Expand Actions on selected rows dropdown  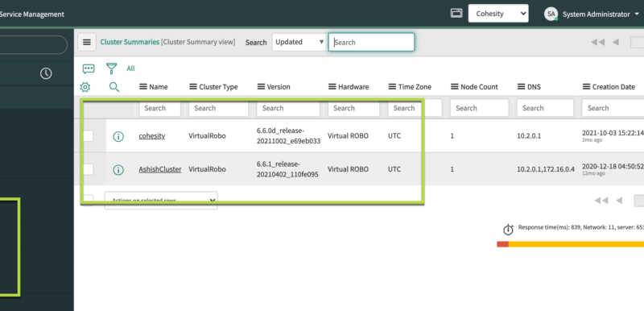161,201
